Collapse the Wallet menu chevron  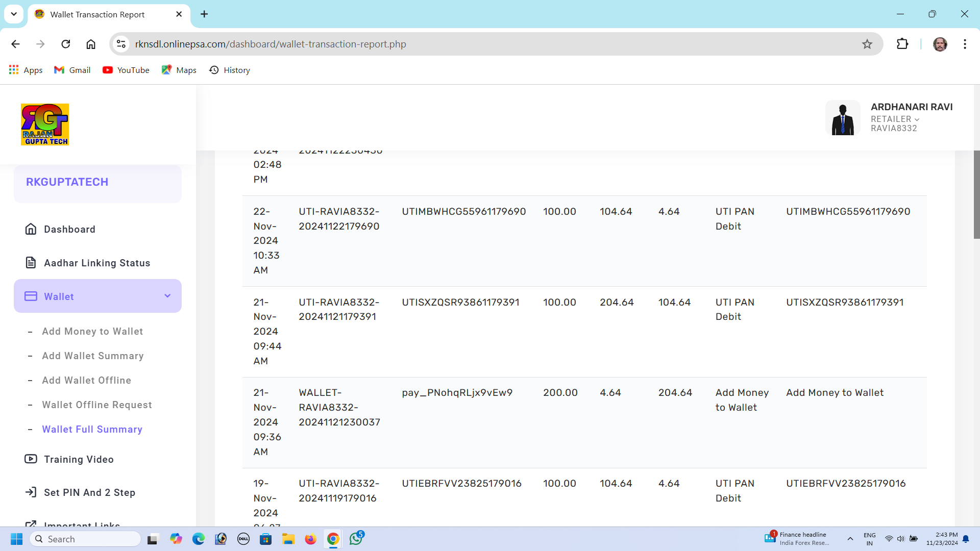(167, 296)
